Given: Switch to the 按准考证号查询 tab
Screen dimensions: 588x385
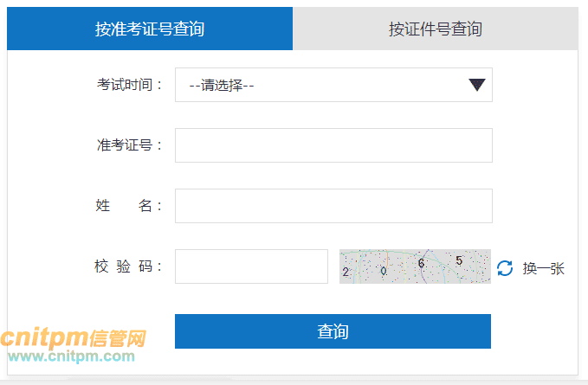Looking at the screenshot, I should [x=150, y=29].
